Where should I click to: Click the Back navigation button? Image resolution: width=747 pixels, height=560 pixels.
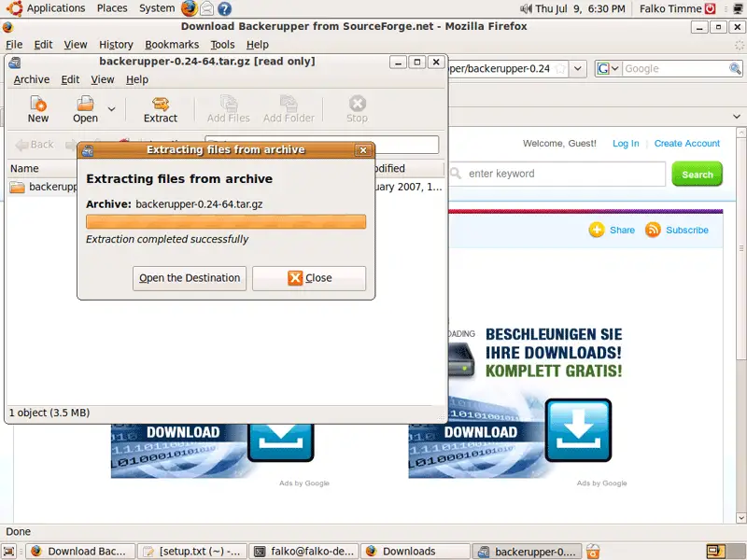35,145
